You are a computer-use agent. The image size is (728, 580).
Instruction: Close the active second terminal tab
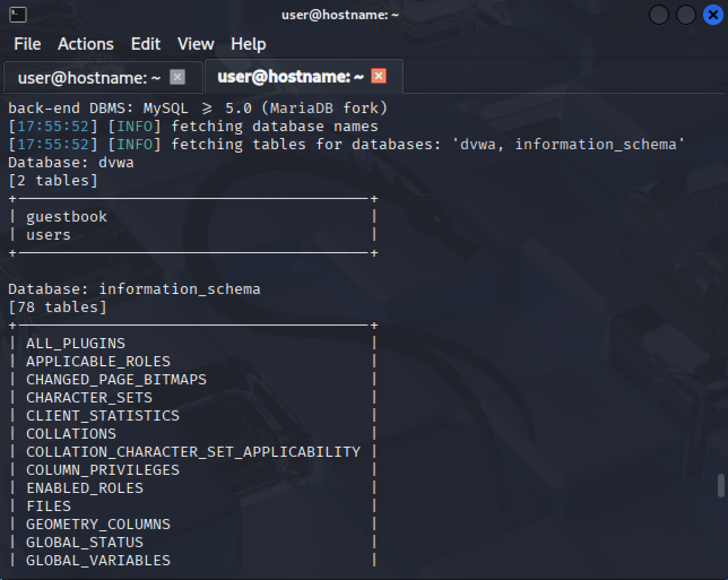379,76
